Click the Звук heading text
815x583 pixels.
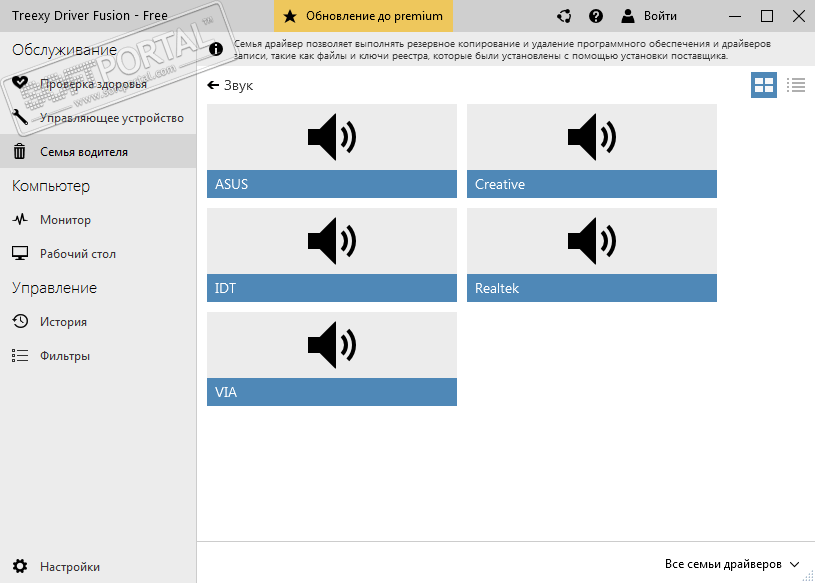[x=238, y=86]
